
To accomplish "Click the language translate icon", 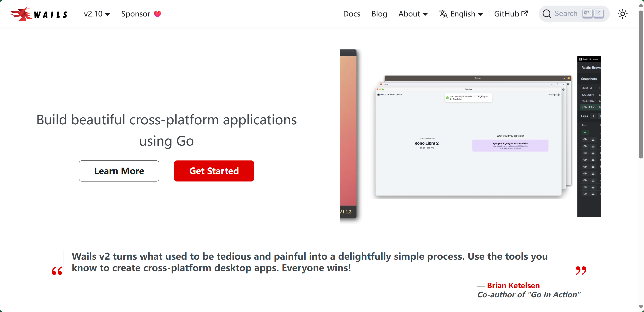I will [x=443, y=14].
